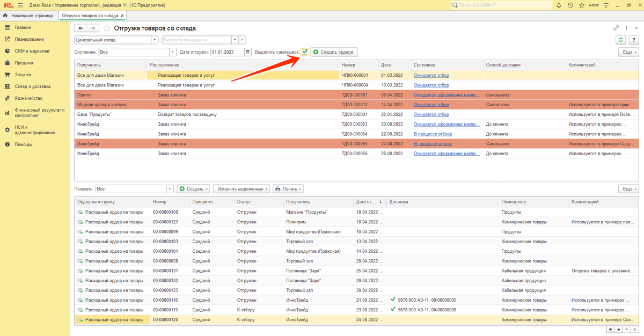Copy link using the chain icon
The width and height of the screenshot is (644, 336).
tap(617, 28)
